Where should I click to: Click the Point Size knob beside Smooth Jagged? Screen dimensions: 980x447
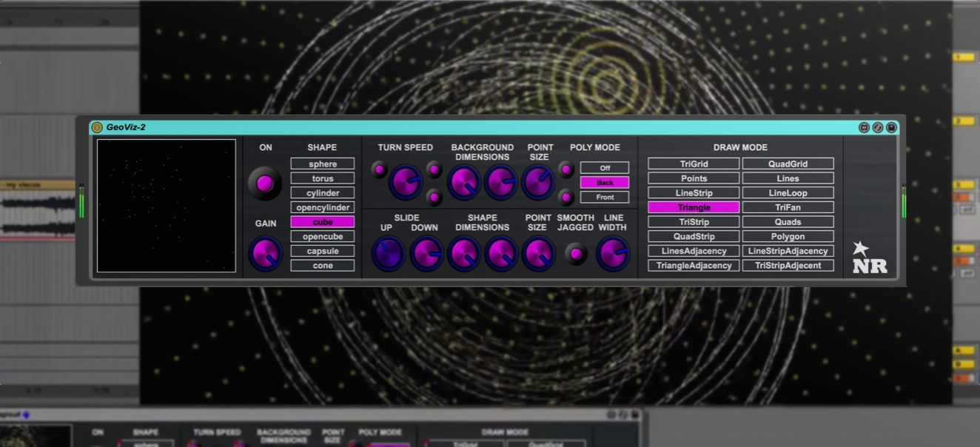coord(538,254)
